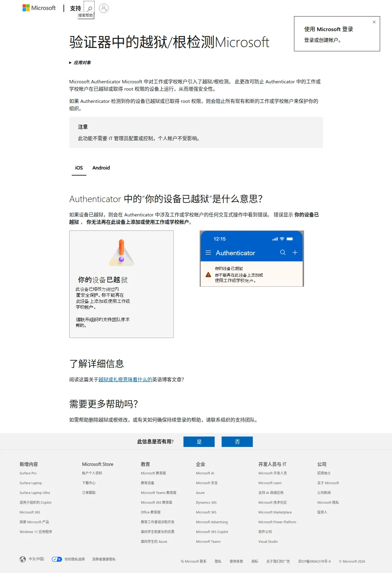Open Microsoft 365 教育版 footer link
This screenshot has width=392, height=573.
[x=157, y=502]
